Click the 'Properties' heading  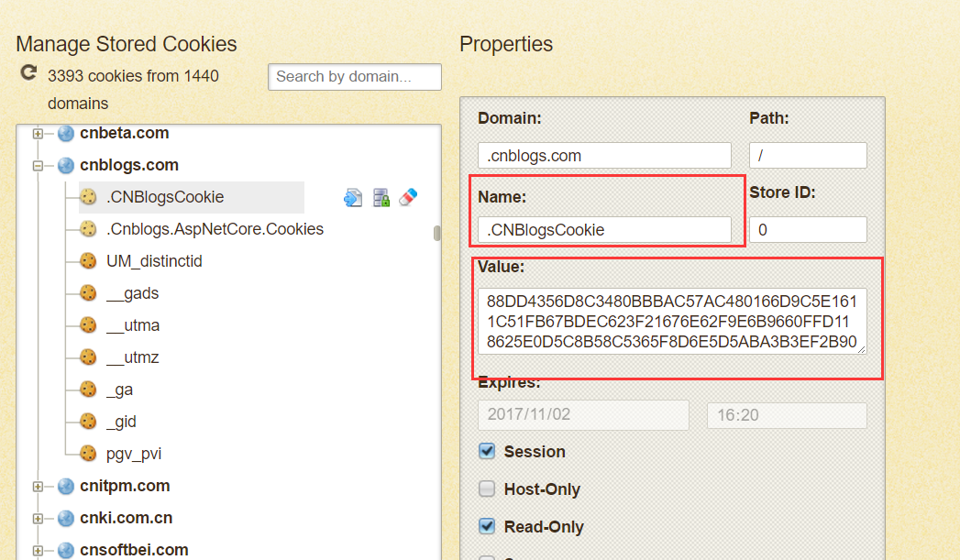coord(506,44)
